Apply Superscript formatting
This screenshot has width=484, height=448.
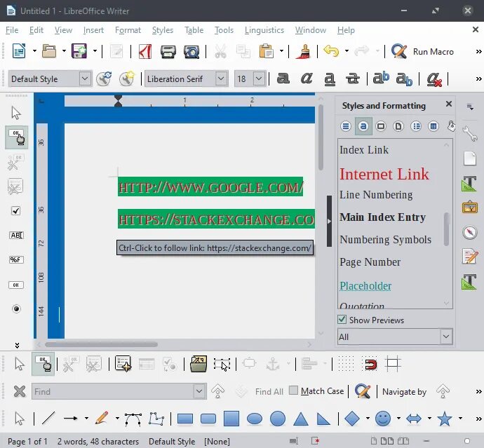(381, 78)
